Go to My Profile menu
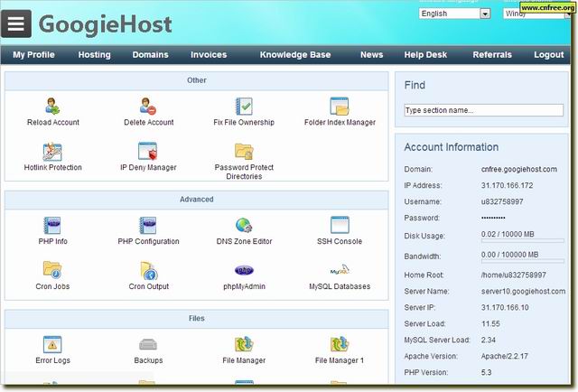Screen dimensions: 578x392 pos(33,55)
